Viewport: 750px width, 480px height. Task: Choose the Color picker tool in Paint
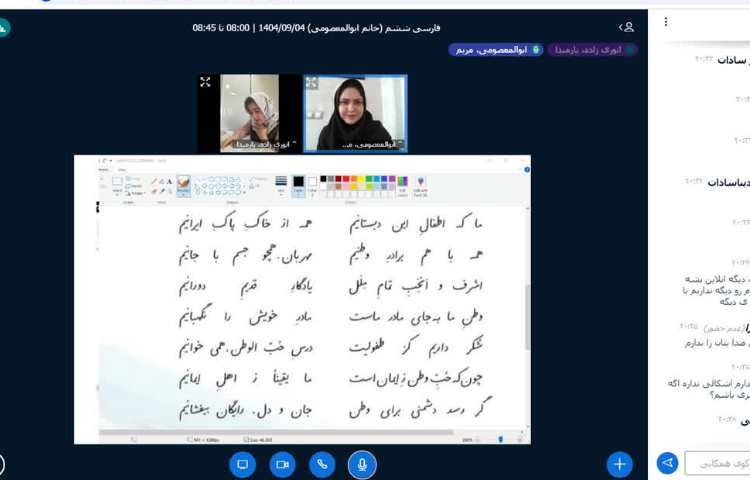pyautogui.click(x=162, y=191)
